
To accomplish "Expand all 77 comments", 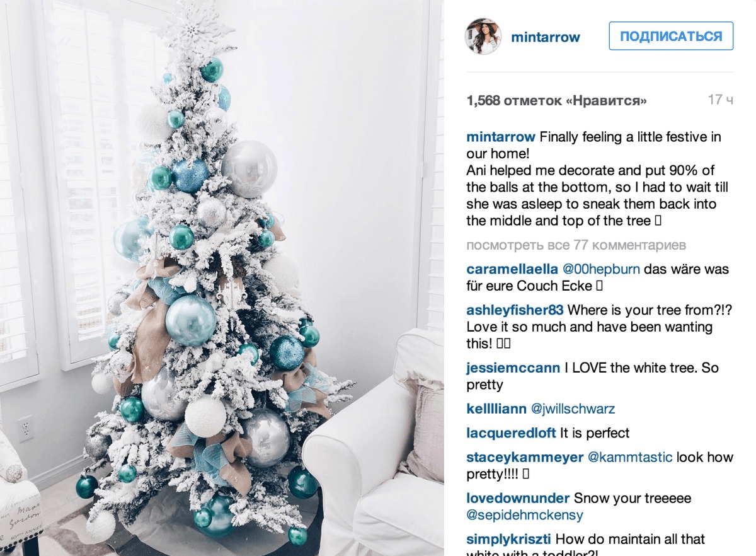I will pyautogui.click(x=576, y=245).
